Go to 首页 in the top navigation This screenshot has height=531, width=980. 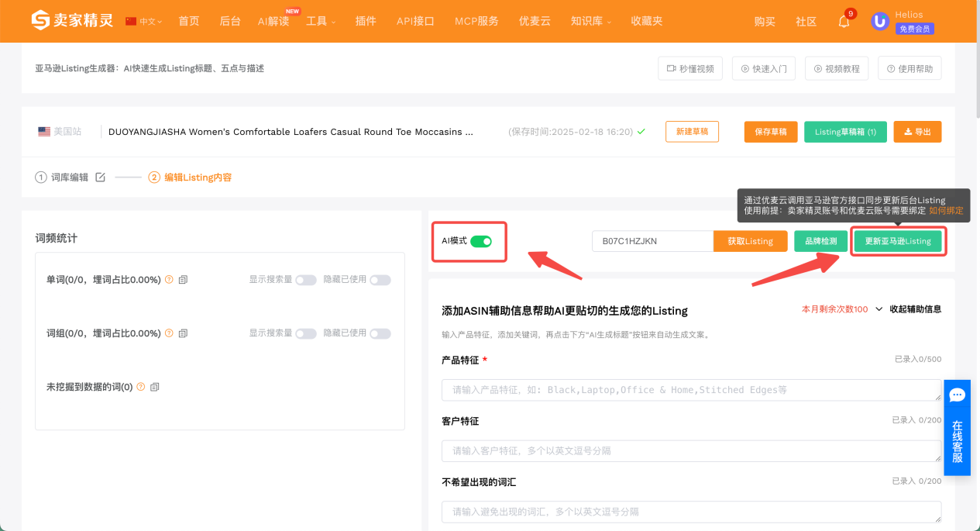point(189,22)
